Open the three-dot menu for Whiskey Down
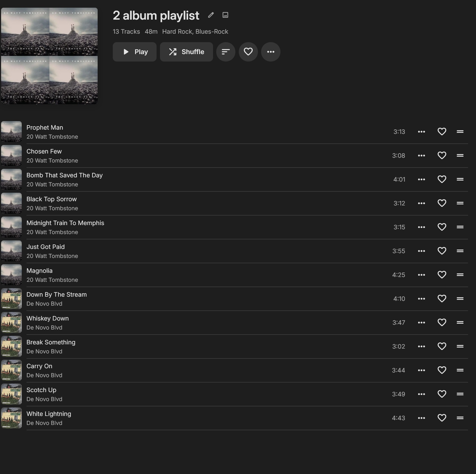 [421, 322]
